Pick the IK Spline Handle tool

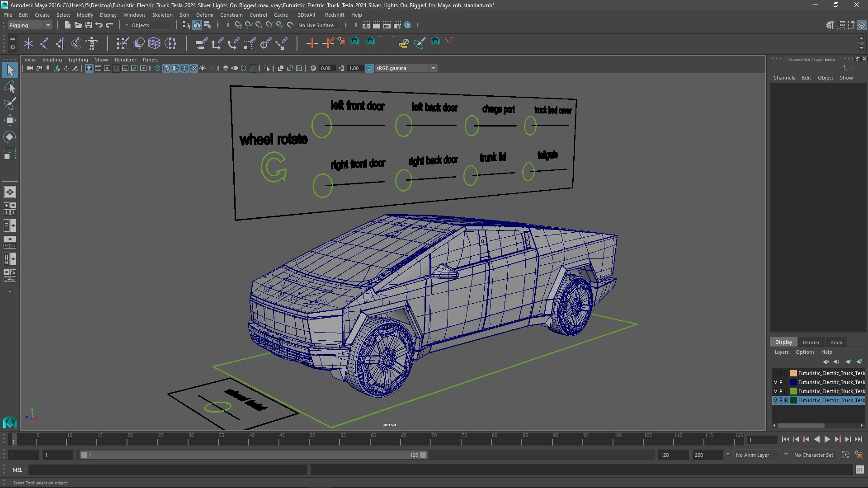click(76, 43)
